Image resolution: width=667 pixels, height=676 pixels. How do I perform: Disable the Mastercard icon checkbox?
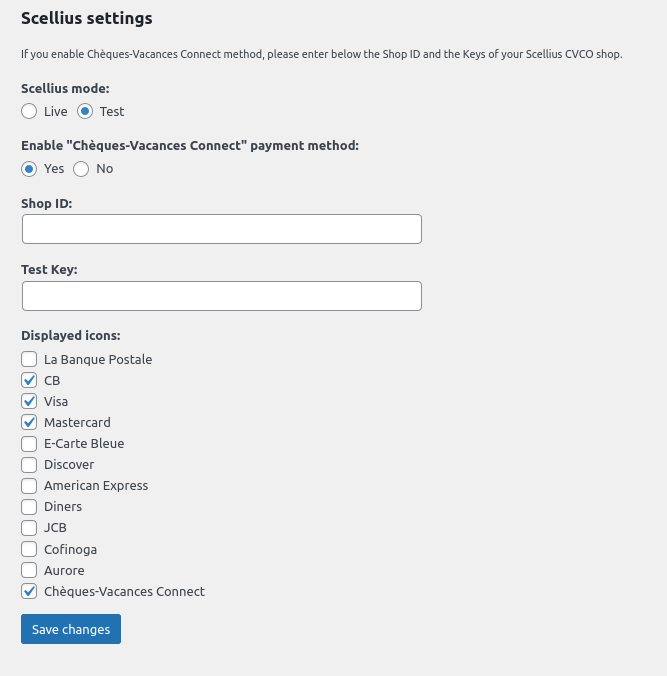coord(29,422)
